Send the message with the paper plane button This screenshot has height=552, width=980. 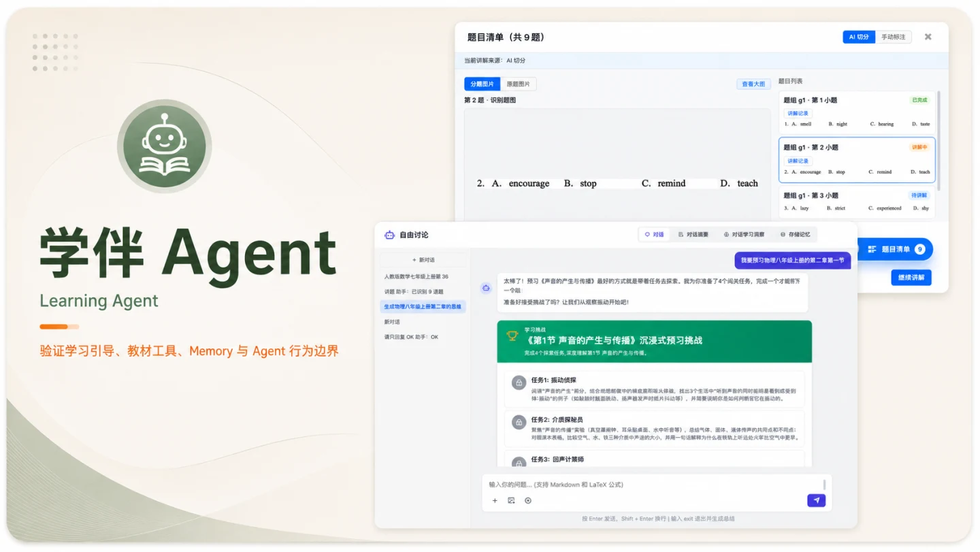pyautogui.click(x=816, y=500)
